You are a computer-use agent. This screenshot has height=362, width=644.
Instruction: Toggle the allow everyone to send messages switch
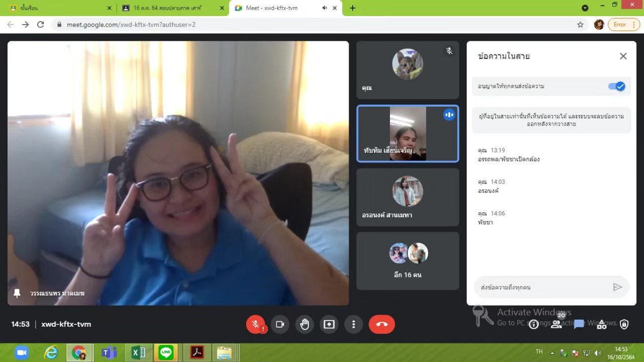pyautogui.click(x=616, y=86)
